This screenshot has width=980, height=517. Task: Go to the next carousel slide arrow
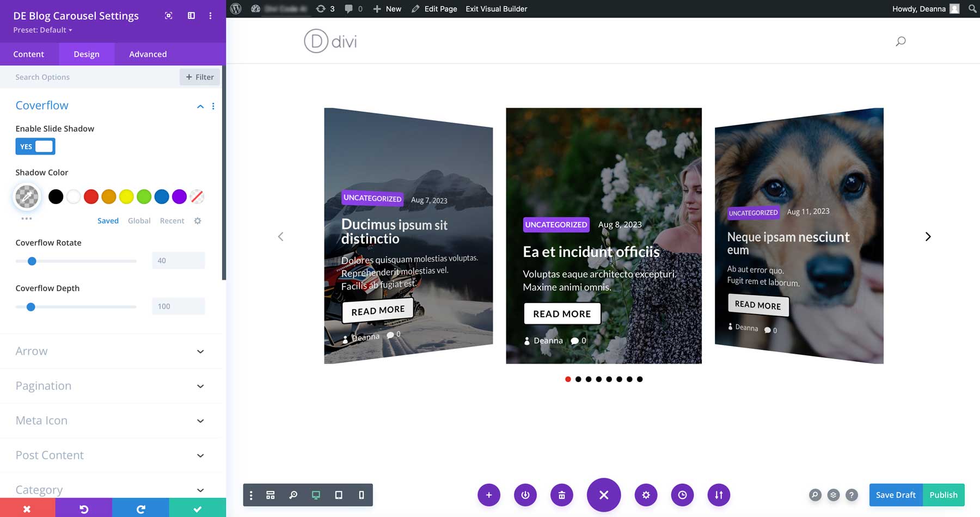click(x=928, y=236)
